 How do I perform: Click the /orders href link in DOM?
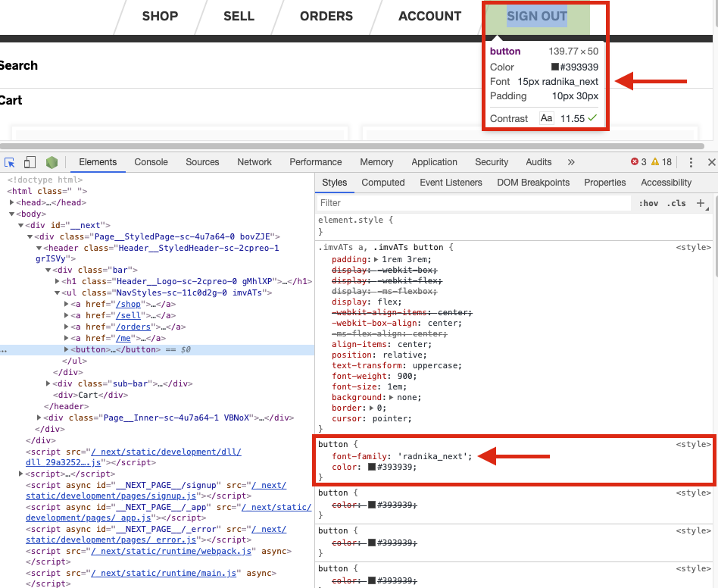tap(133, 327)
